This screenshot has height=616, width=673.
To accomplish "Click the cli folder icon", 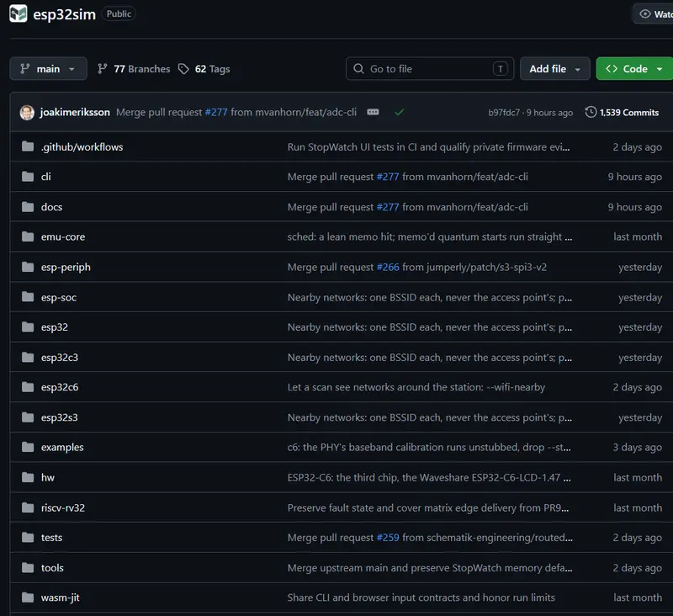I will pyautogui.click(x=28, y=177).
